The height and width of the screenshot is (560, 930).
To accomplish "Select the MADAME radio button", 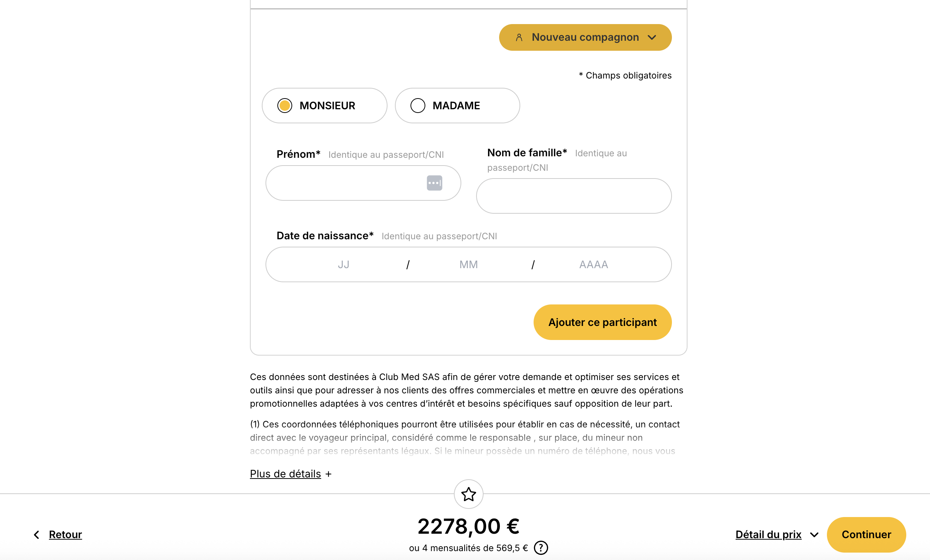I will coord(418,106).
